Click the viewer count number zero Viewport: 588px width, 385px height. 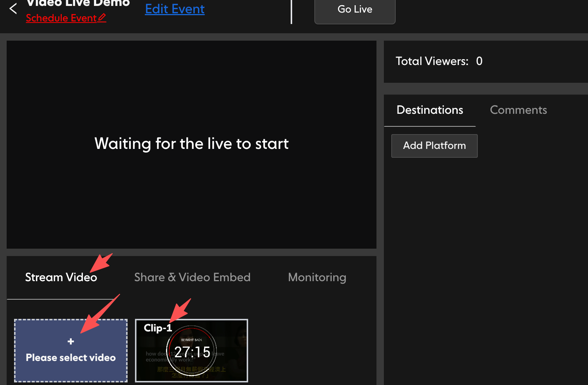[x=479, y=61]
